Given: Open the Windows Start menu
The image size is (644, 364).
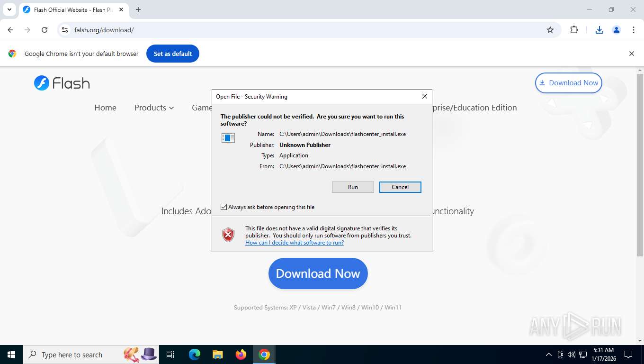Looking at the screenshot, I should click(11, 355).
